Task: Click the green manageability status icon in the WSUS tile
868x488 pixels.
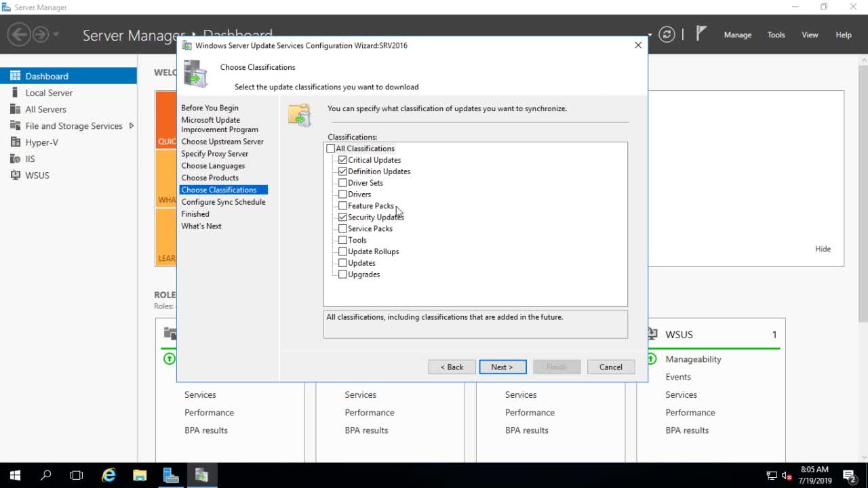Action: [652, 359]
